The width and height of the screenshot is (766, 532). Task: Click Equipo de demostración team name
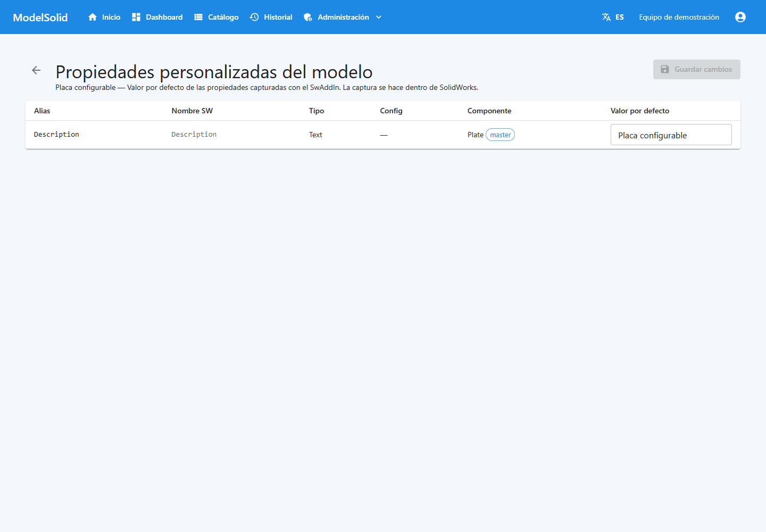coord(679,17)
